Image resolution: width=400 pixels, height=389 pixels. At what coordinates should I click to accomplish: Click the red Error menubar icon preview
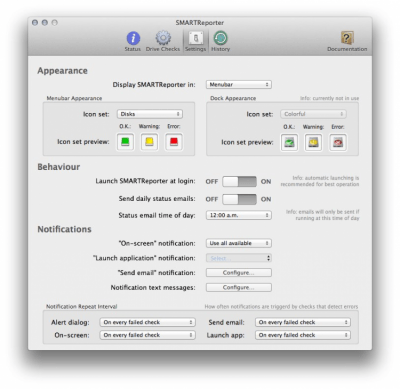coord(174,142)
